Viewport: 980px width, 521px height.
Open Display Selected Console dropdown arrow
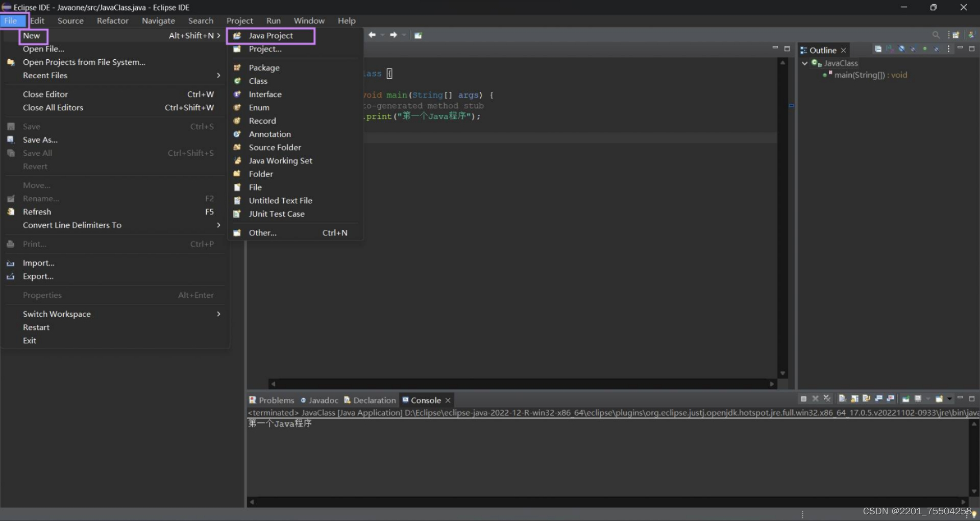click(x=928, y=399)
